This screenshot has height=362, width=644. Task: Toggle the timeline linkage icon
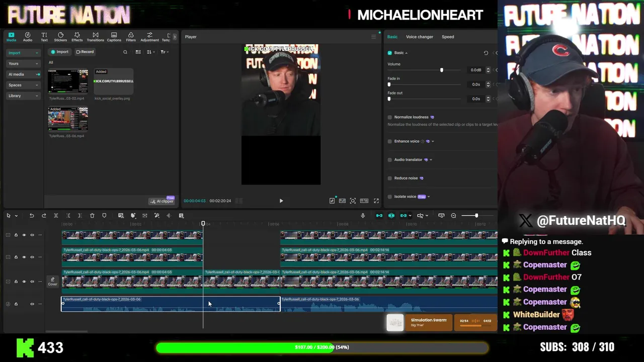coord(404,216)
